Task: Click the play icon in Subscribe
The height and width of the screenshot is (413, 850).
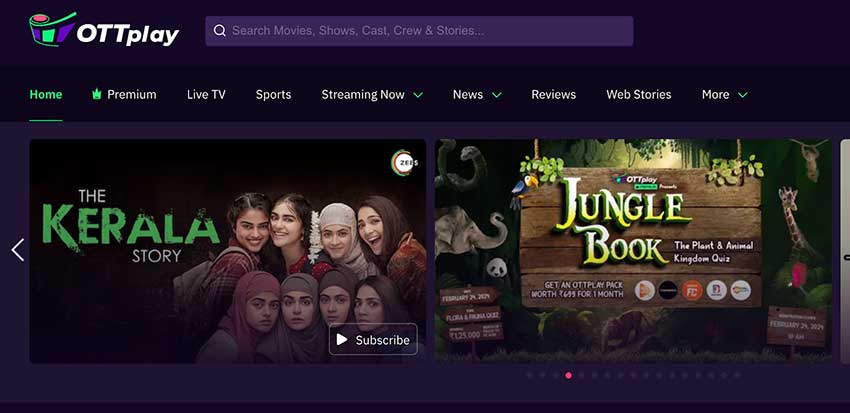Action: point(342,340)
